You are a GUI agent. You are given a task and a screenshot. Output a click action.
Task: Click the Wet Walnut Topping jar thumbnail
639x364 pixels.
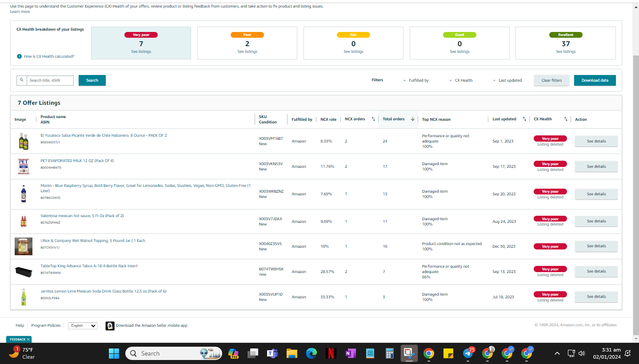[x=24, y=246]
